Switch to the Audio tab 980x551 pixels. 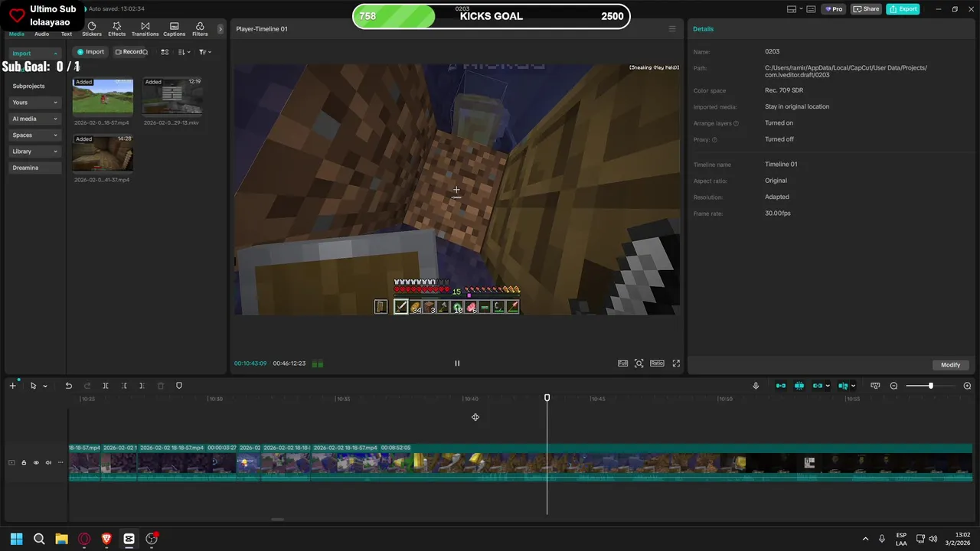[x=41, y=34]
